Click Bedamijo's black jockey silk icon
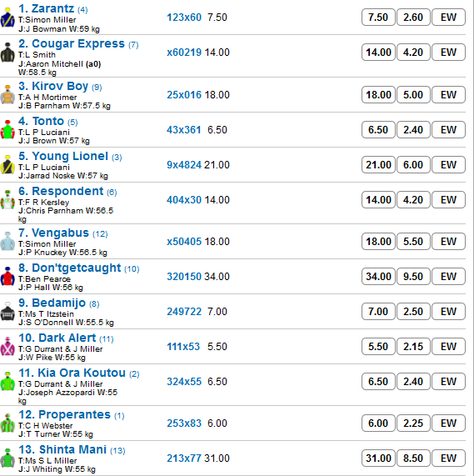This screenshot has width=474, height=476. click(7, 312)
